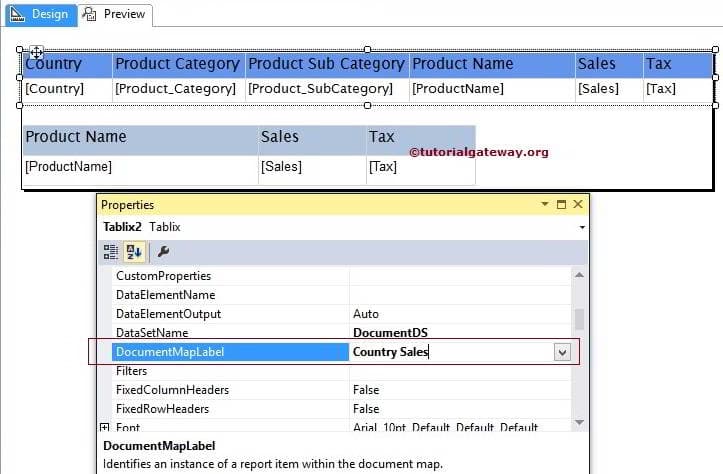Click the tablix move handle icon
723x474 pixels.
[x=36, y=52]
